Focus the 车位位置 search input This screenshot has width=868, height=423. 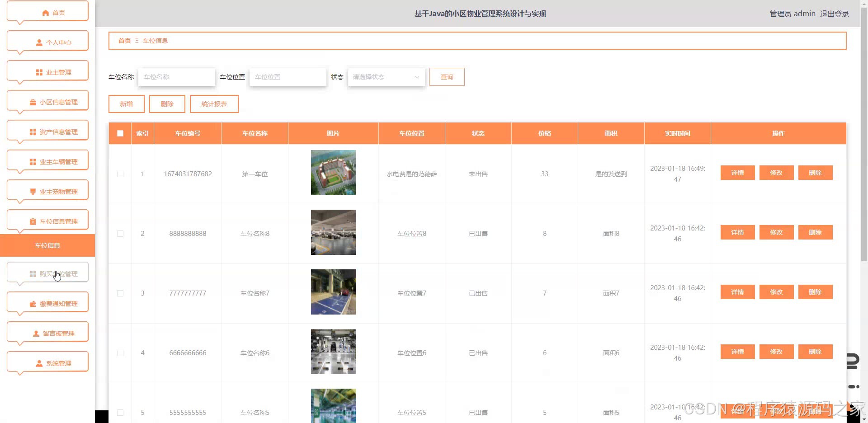pos(288,77)
